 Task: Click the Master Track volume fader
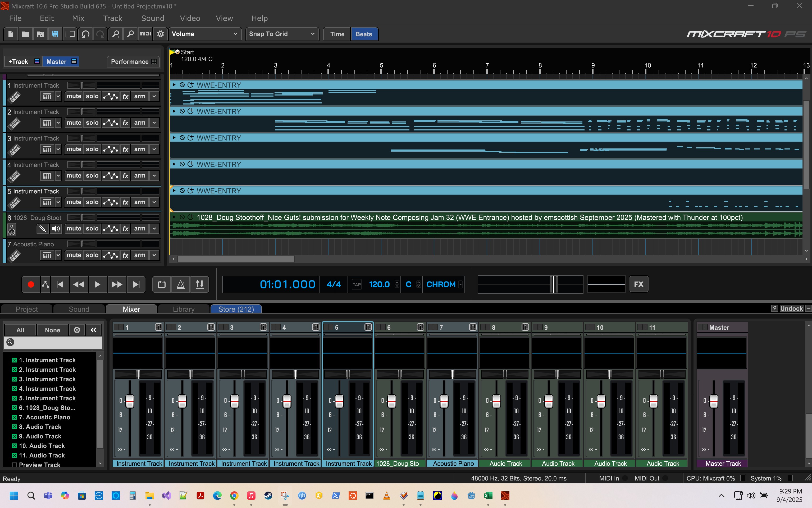(x=714, y=401)
